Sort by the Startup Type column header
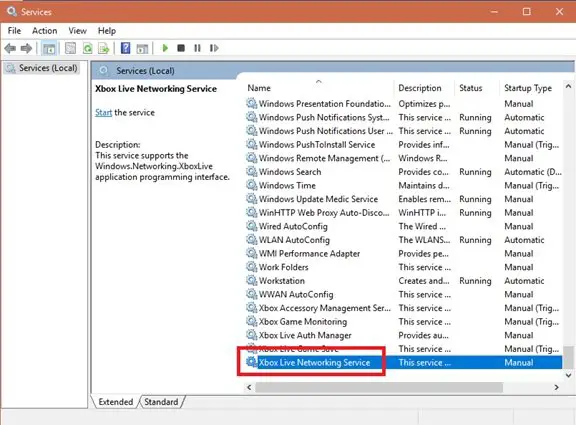This screenshot has height=425, width=576. (528, 88)
